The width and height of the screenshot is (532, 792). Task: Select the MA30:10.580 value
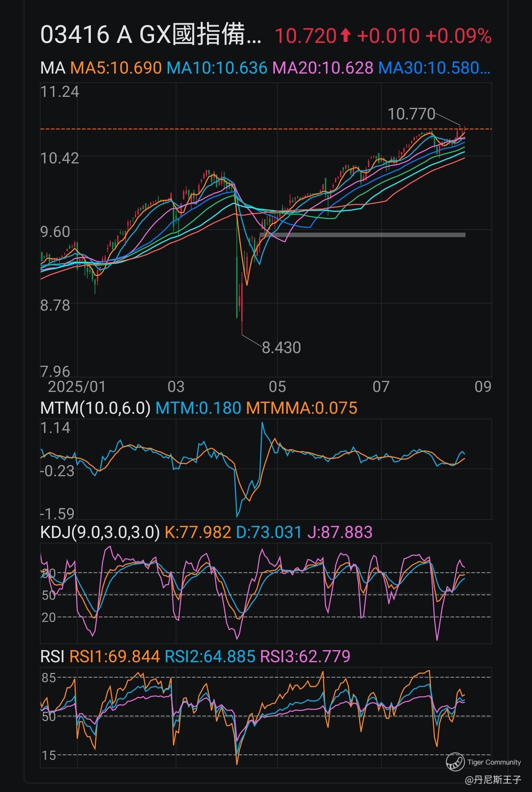[x=434, y=68]
